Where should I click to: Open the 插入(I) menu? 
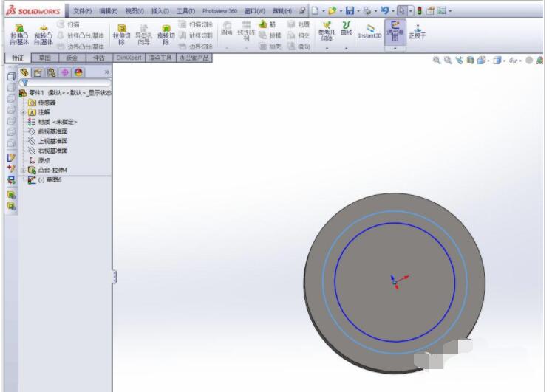(160, 11)
